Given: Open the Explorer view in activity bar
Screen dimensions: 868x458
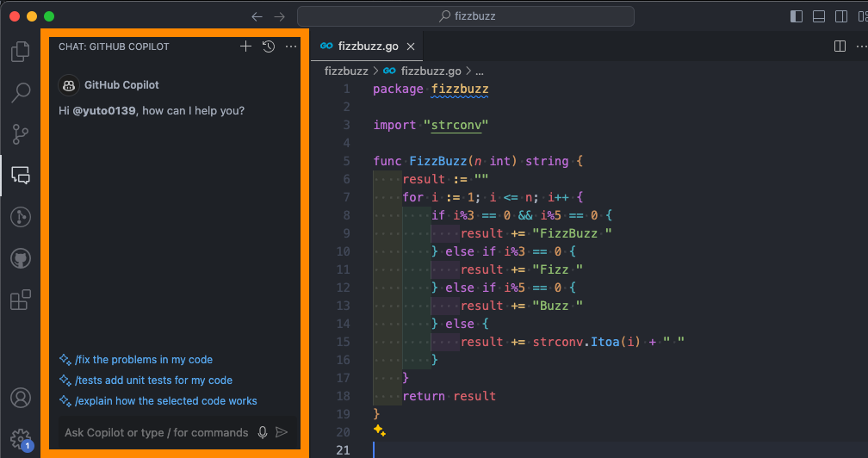Looking at the screenshot, I should (x=21, y=51).
